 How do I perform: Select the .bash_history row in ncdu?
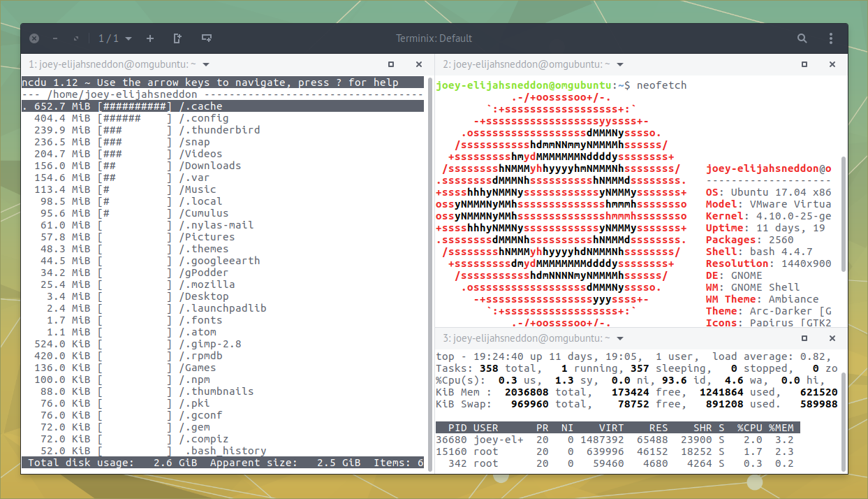click(223, 451)
